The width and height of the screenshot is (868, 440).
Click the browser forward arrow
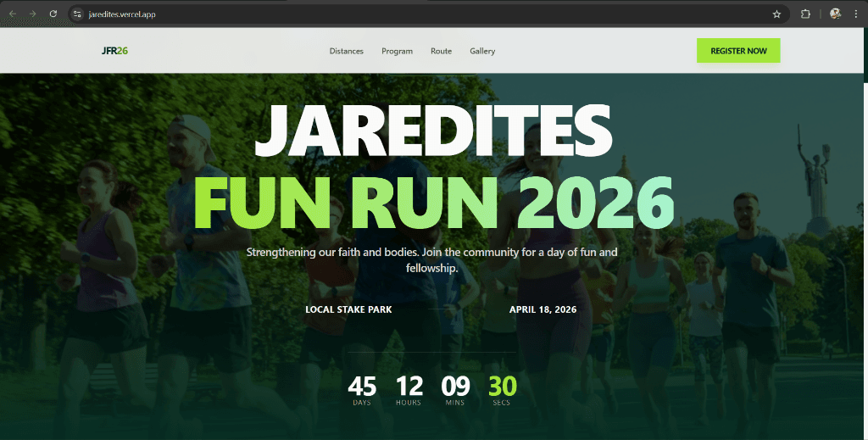click(x=33, y=14)
